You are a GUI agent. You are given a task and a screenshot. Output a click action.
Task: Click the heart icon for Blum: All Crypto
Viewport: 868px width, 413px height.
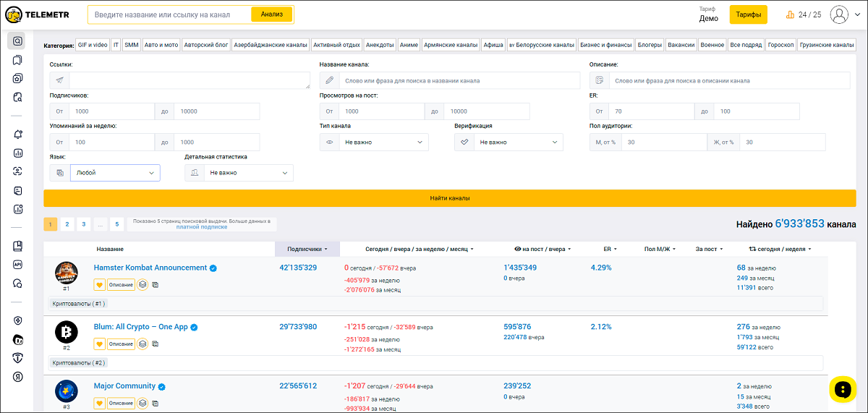click(100, 344)
